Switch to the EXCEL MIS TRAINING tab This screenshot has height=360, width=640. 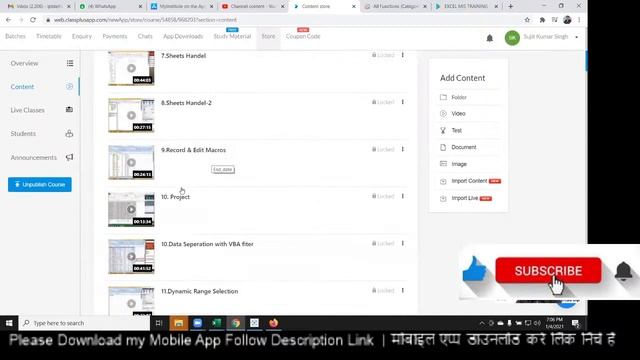tap(466, 7)
